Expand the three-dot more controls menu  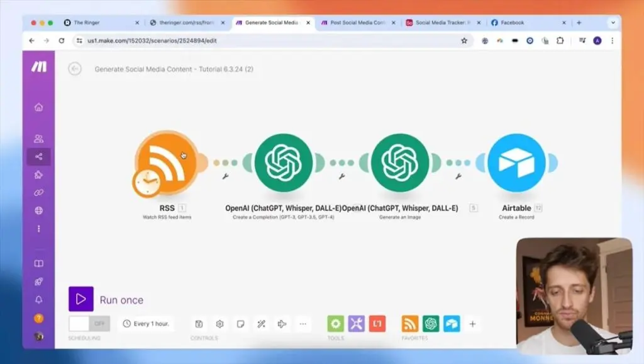303,324
